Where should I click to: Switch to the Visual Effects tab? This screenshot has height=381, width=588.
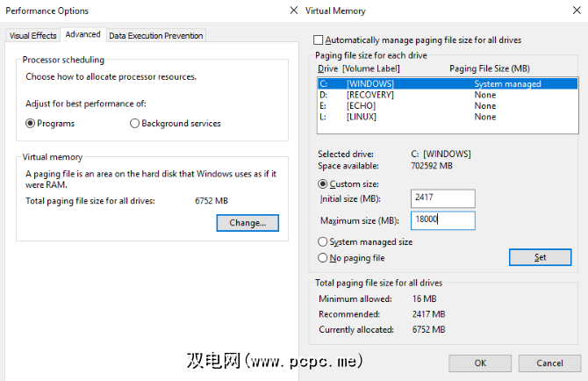coord(32,35)
